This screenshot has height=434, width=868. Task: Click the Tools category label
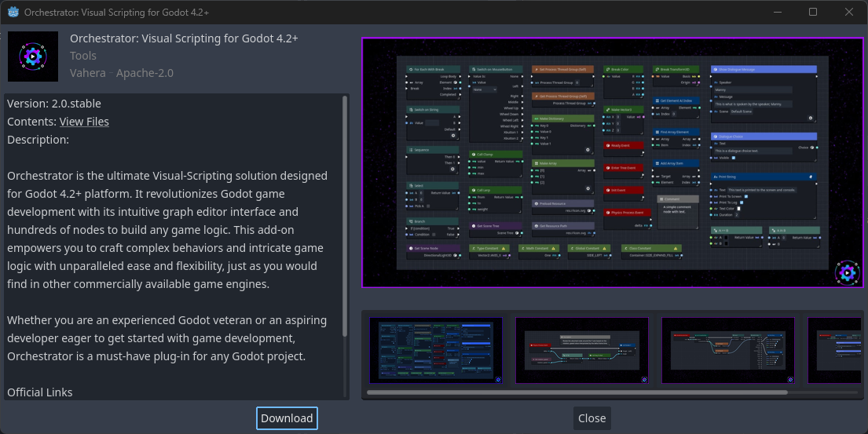[83, 56]
